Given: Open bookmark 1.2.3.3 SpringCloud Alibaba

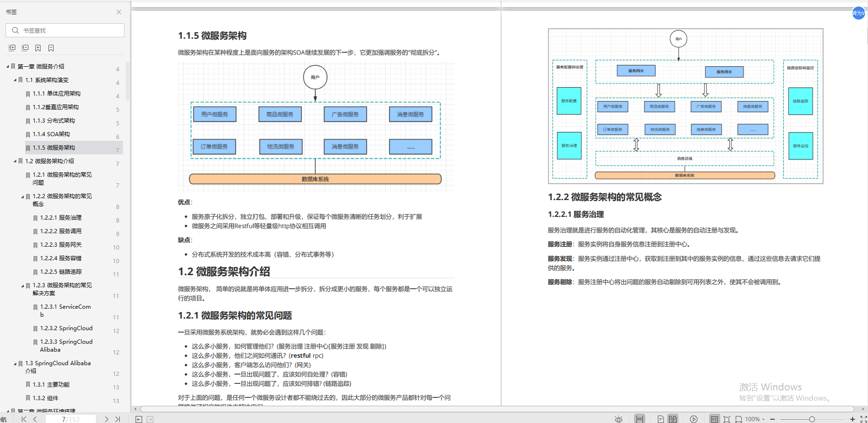Looking at the screenshot, I should coord(66,346).
